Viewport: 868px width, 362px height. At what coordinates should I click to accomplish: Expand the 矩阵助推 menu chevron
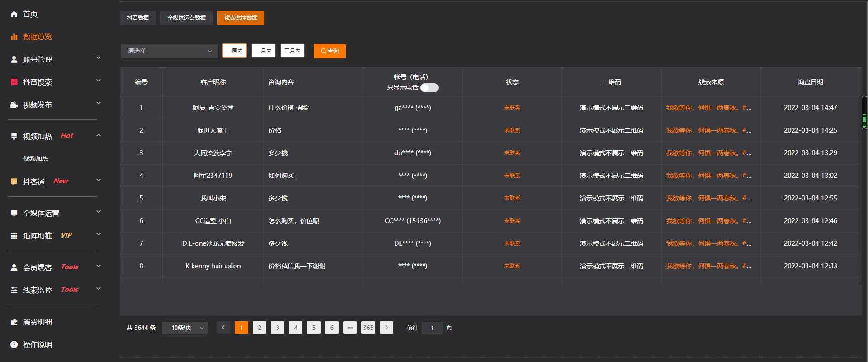(99, 234)
